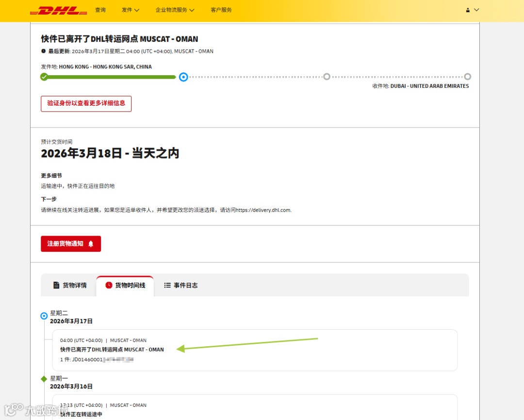This screenshot has width=524, height=420.
Task: Click the DHL logo
Action: tap(59, 10)
